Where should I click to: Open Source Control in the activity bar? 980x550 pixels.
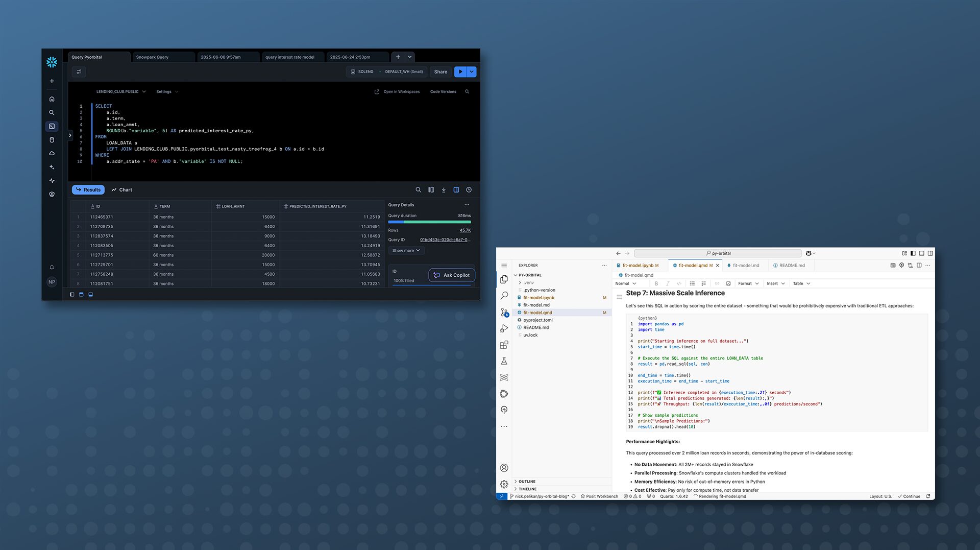(x=504, y=312)
